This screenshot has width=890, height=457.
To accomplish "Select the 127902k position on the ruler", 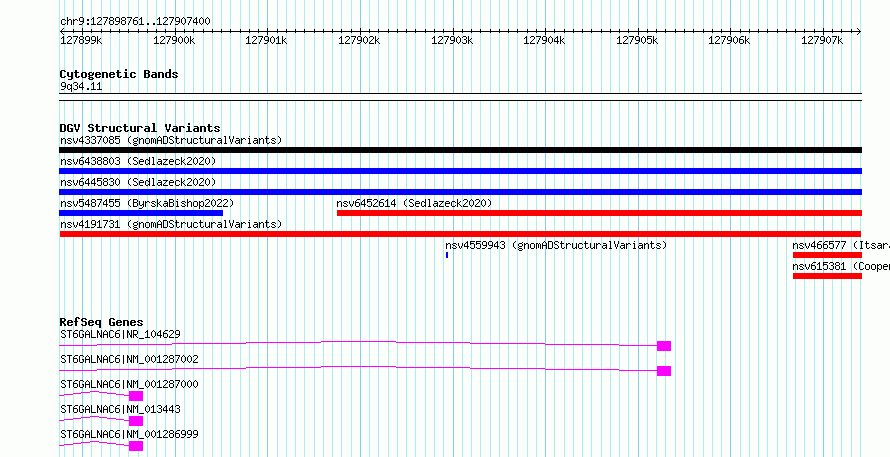I will pos(359,40).
